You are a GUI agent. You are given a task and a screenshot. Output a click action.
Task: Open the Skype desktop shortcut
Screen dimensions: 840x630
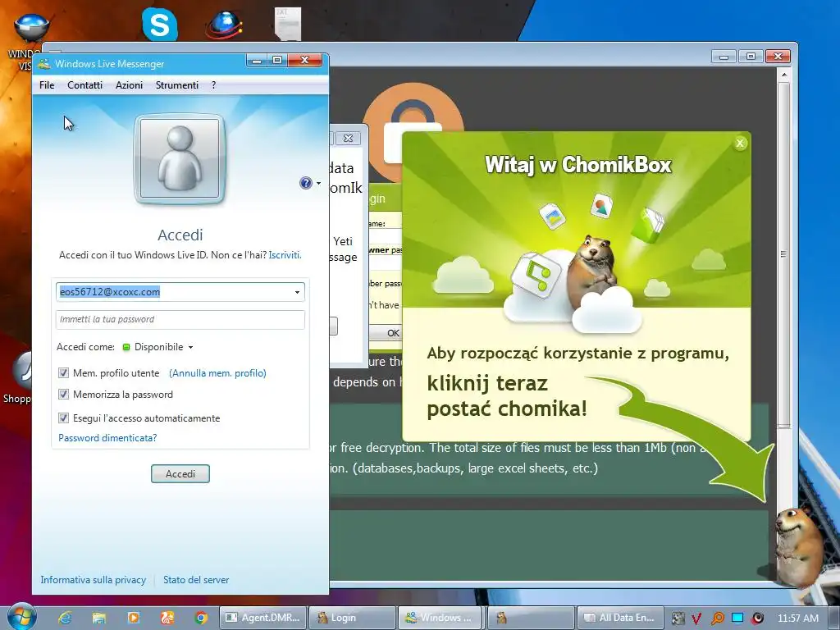point(160,24)
